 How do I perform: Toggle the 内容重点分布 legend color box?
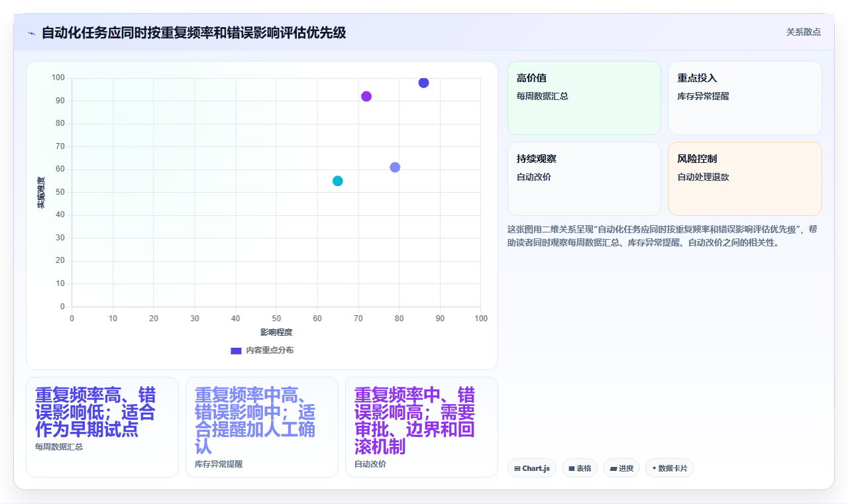236,350
